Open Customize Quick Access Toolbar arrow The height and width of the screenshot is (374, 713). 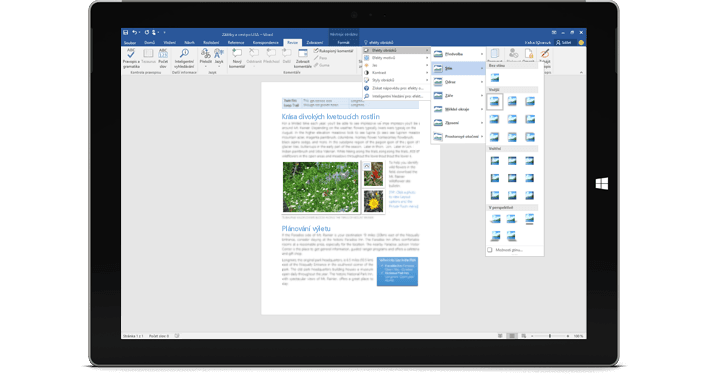pos(165,33)
